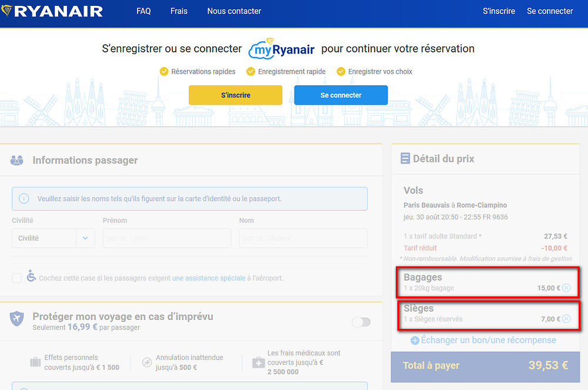
Task: Click the 16,99 € per passenger price
Action: coord(82,327)
